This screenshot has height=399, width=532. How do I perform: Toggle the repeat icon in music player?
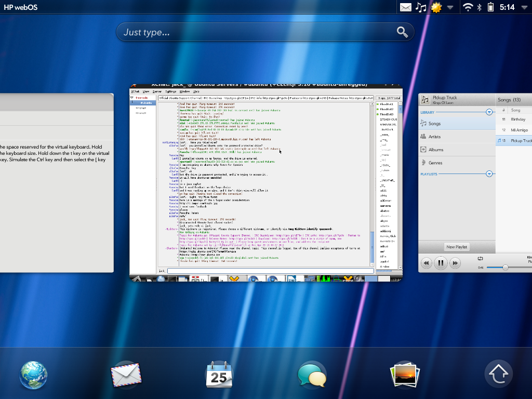click(480, 258)
